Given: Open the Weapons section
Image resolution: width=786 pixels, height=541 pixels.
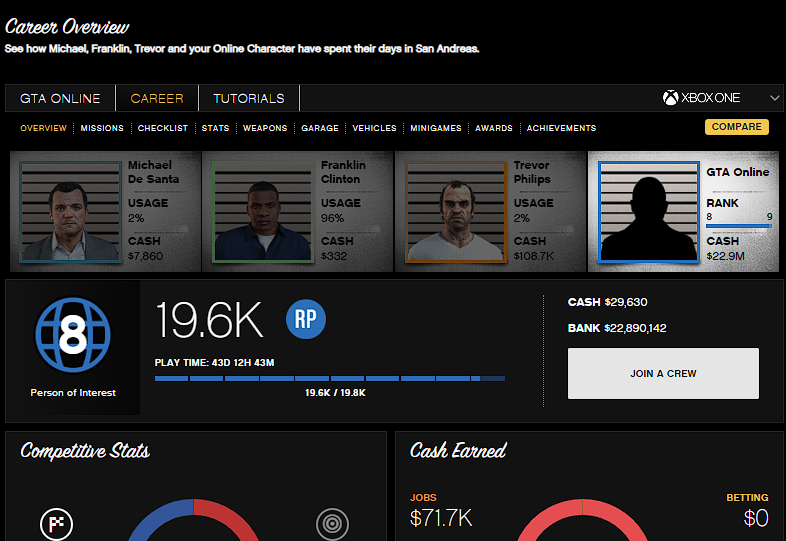Looking at the screenshot, I should 265,128.
